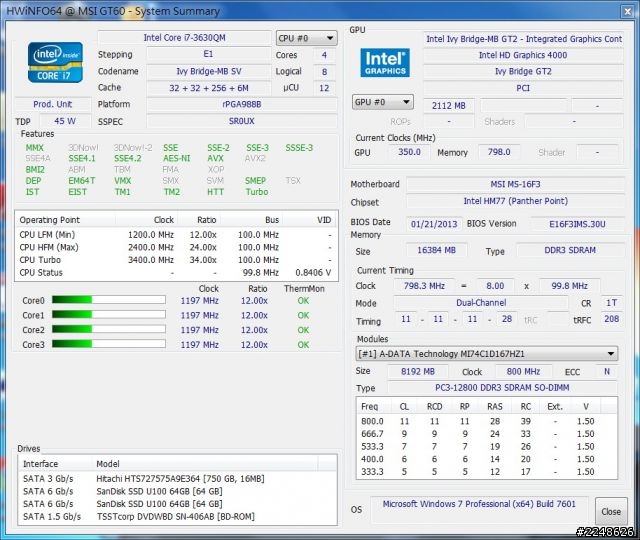Screen dimensions: 640x540
Task: Click the SSPEC value SR0UX
Action: [x=242, y=121]
